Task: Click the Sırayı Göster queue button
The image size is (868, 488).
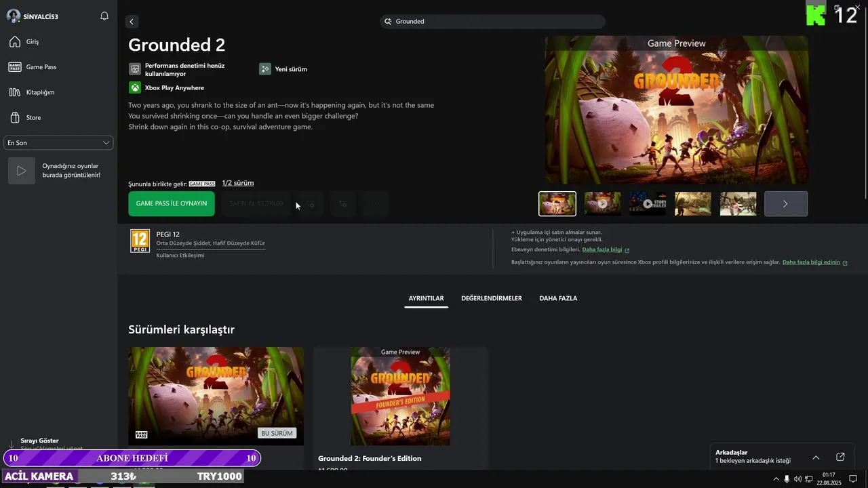Action: click(x=39, y=441)
